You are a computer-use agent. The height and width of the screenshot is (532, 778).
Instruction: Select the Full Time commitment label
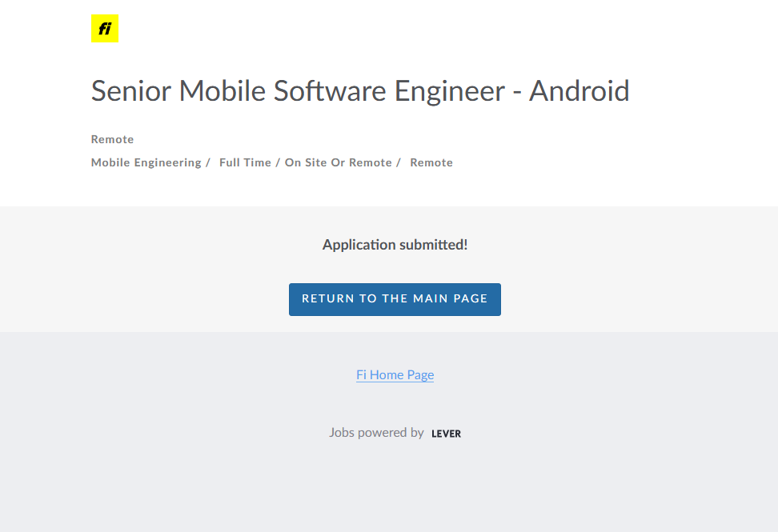[245, 162]
